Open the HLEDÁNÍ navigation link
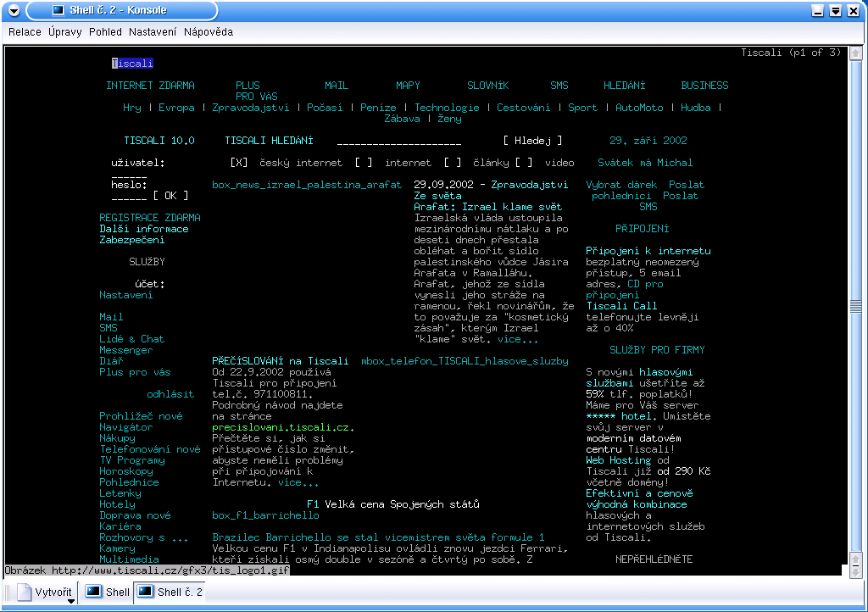This screenshot has height=612, width=868. pyautogui.click(x=625, y=86)
